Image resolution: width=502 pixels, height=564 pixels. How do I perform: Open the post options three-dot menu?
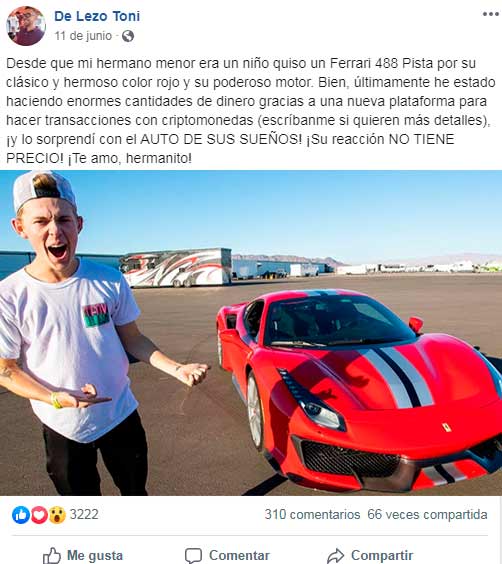click(x=490, y=14)
